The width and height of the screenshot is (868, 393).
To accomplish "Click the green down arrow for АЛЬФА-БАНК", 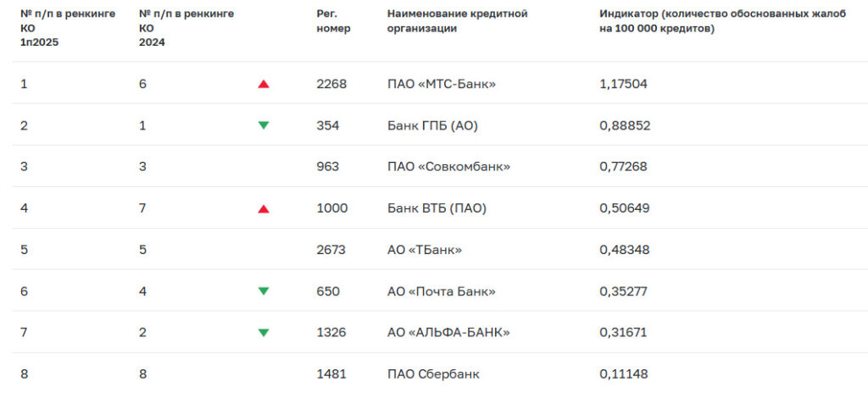I will [264, 333].
